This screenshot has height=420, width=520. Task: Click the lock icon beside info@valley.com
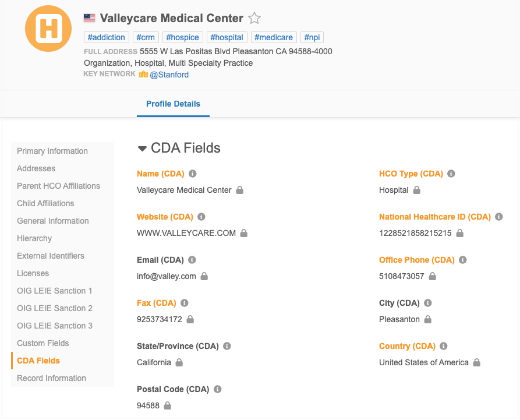[204, 276]
